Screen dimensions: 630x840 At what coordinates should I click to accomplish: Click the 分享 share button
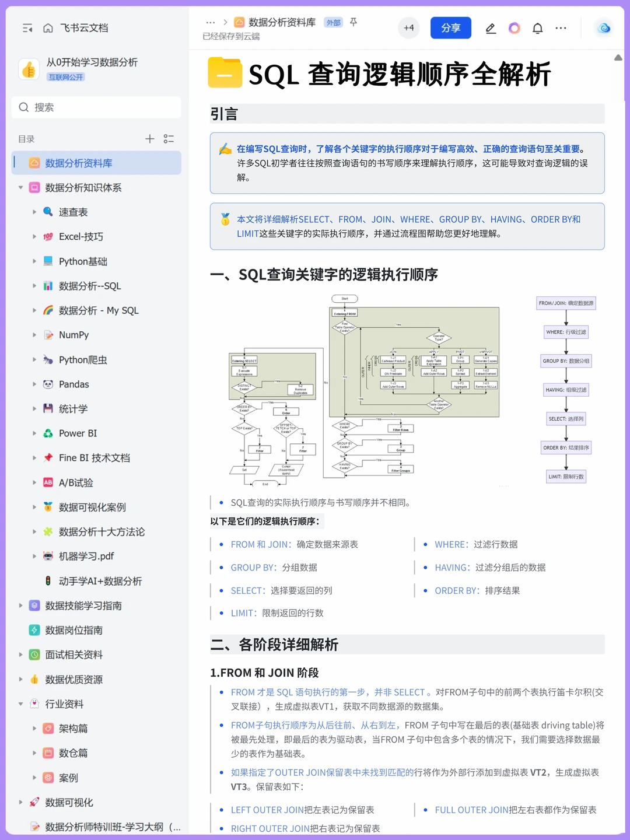pos(450,27)
